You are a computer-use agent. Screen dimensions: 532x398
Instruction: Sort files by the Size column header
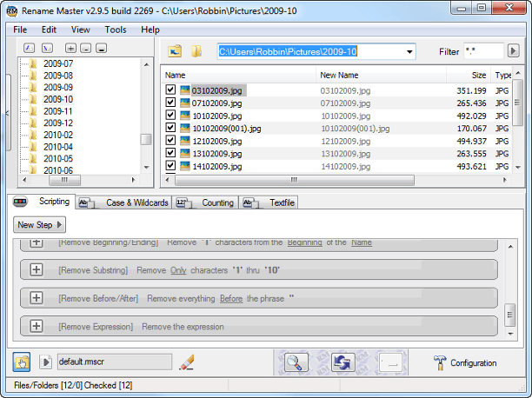point(469,75)
